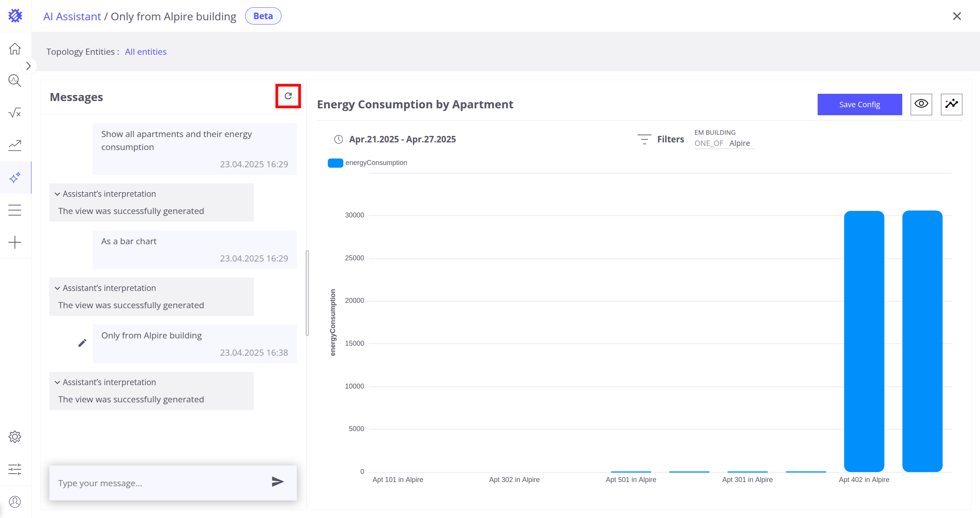Open the formula square-root icon
Image resolution: width=980 pixels, height=518 pixels.
(x=15, y=113)
